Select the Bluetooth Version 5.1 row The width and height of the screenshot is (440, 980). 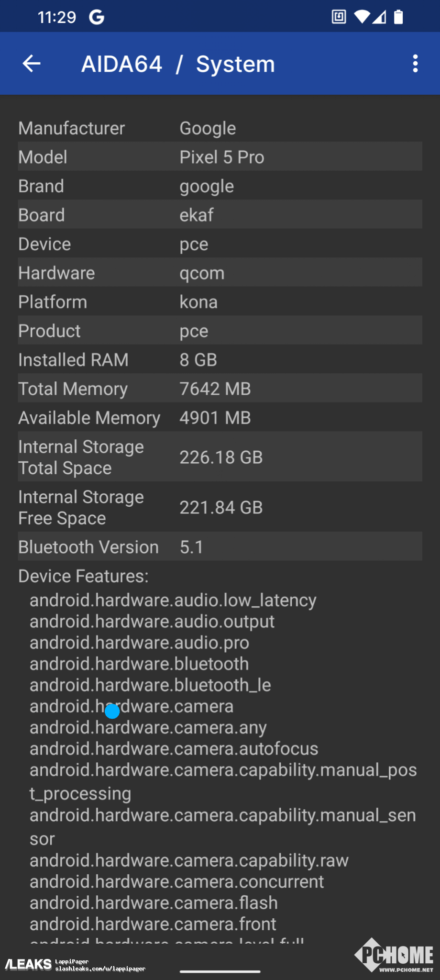[x=220, y=547]
